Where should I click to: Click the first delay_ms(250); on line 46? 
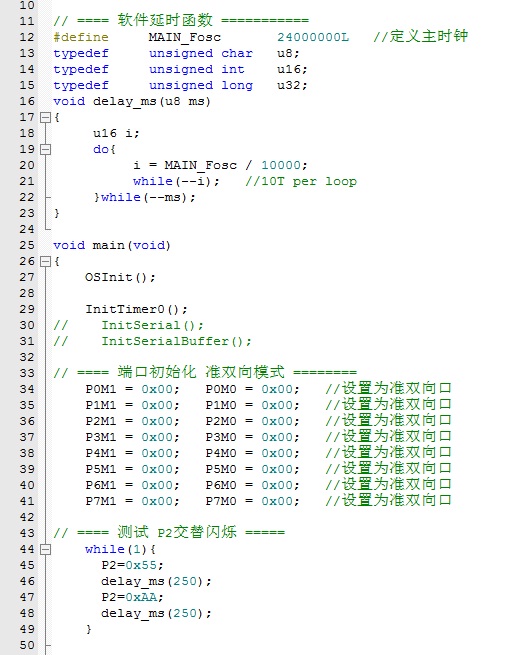pyautogui.click(x=156, y=581)
